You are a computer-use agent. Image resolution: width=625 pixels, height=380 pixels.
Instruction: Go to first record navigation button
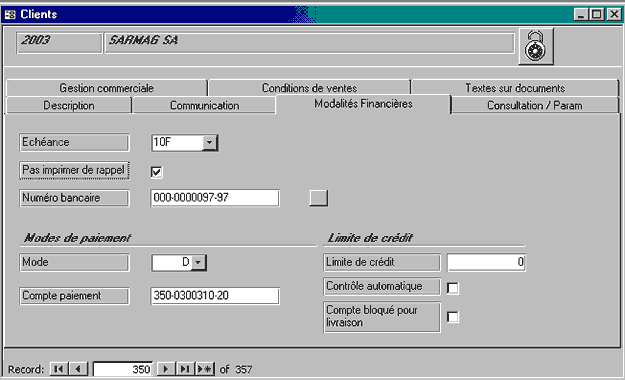59,369
